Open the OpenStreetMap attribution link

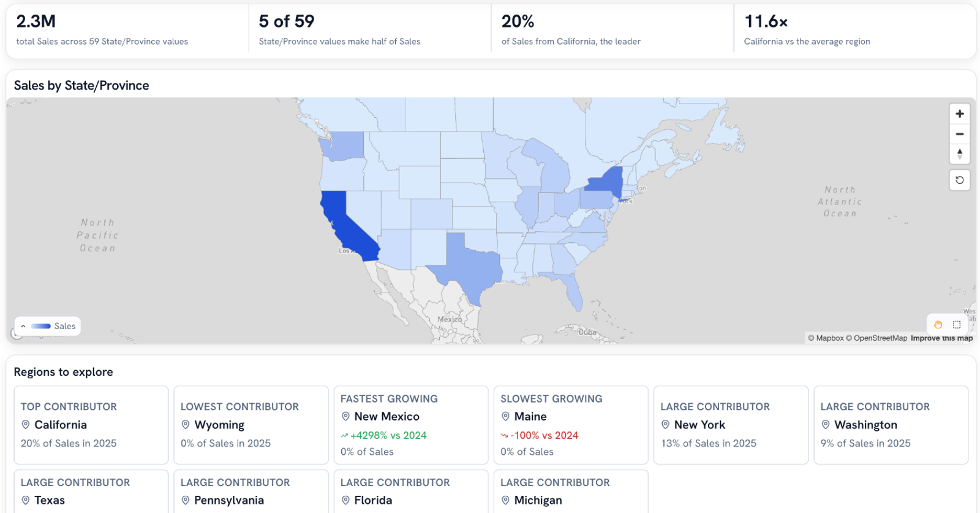(876, 338)
